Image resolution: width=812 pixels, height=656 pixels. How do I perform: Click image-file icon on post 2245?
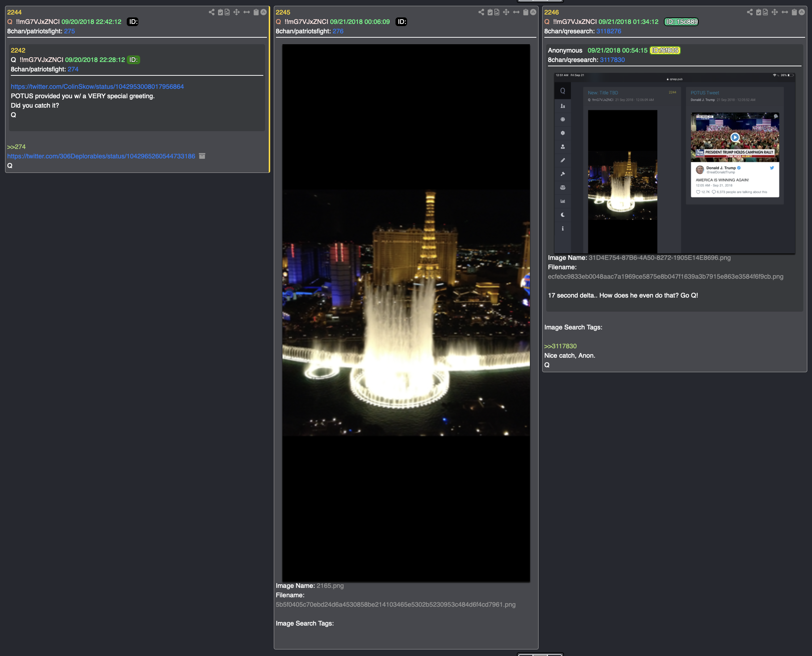pyautogui.click(x=497, y=12)
